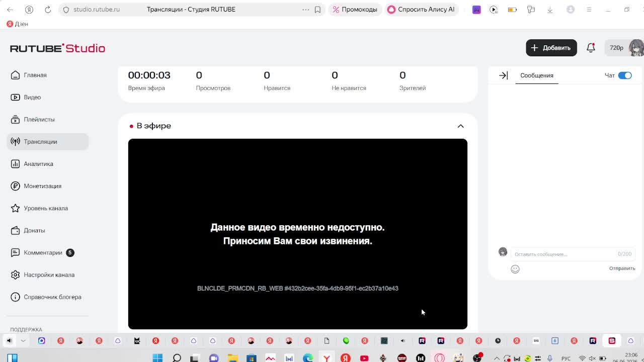Collapse the В эфире section
The height and width of the screenshot is (362, 644).
pyautogui.click(x=460, y=126)
